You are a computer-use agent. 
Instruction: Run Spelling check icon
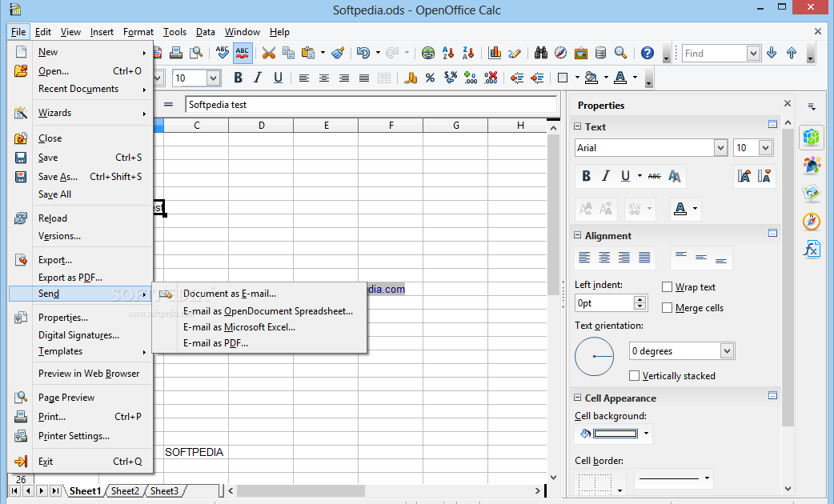(223, 53)
